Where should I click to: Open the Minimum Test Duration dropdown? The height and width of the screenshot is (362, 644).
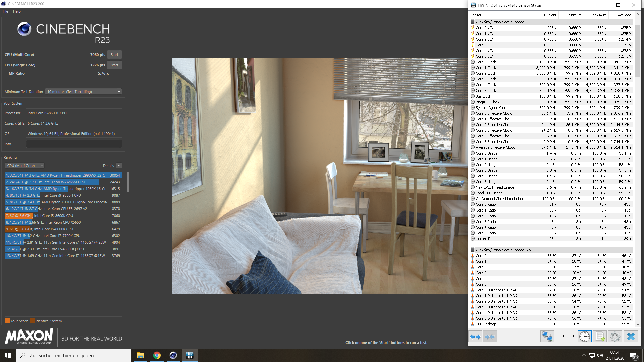pyautogui.click(x=83, y=92)
